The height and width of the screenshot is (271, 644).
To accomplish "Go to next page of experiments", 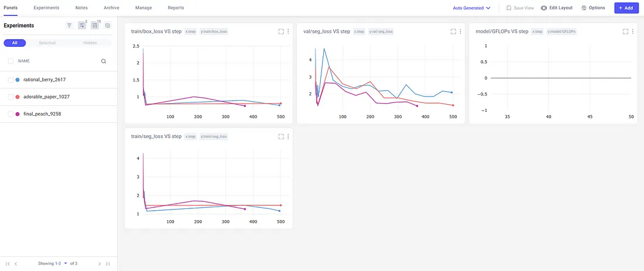I will pos(100,263).
